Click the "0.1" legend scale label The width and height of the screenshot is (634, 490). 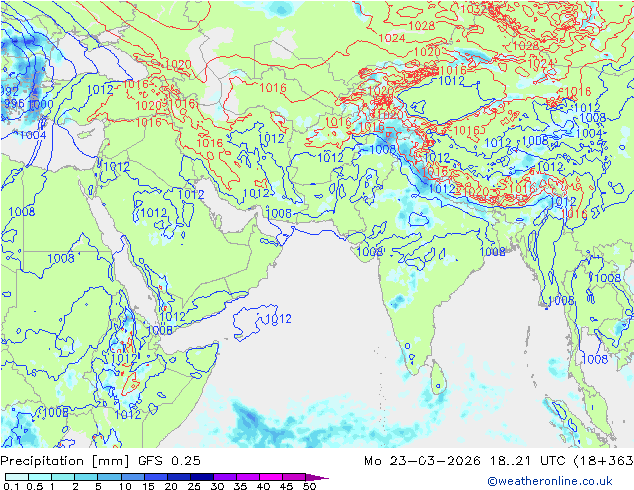[x=11, y=486]
